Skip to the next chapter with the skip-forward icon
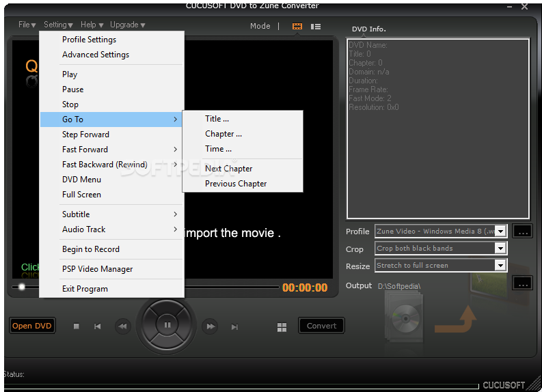 (234, 326)
